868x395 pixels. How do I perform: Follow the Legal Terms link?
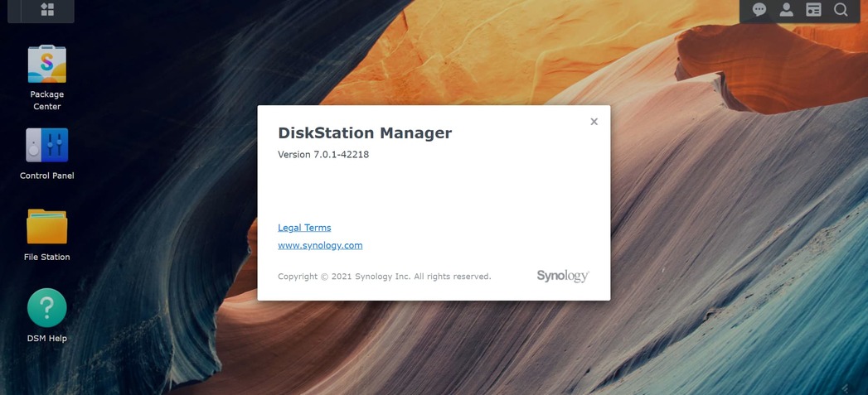(x=304, y=228)
